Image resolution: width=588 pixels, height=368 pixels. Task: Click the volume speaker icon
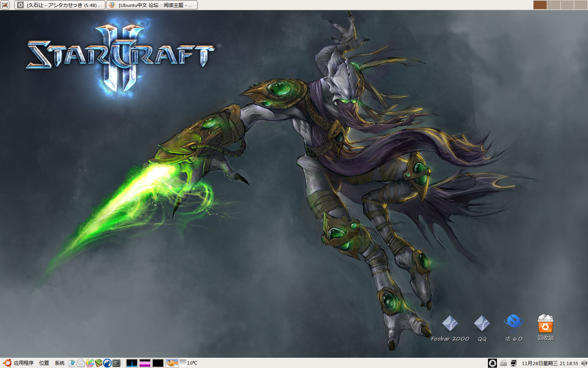[584, 363]
